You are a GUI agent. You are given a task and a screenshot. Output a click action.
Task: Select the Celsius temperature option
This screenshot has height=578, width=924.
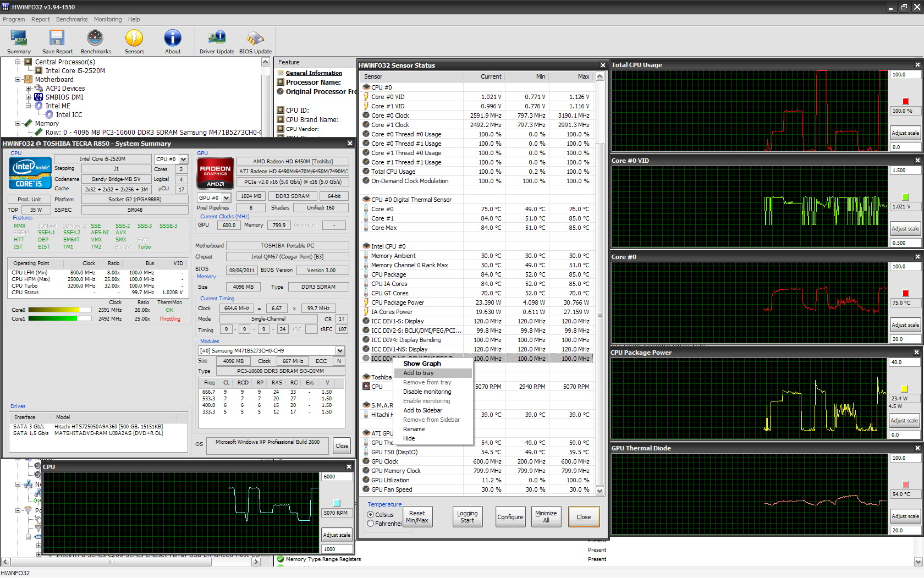click(371, 515)
